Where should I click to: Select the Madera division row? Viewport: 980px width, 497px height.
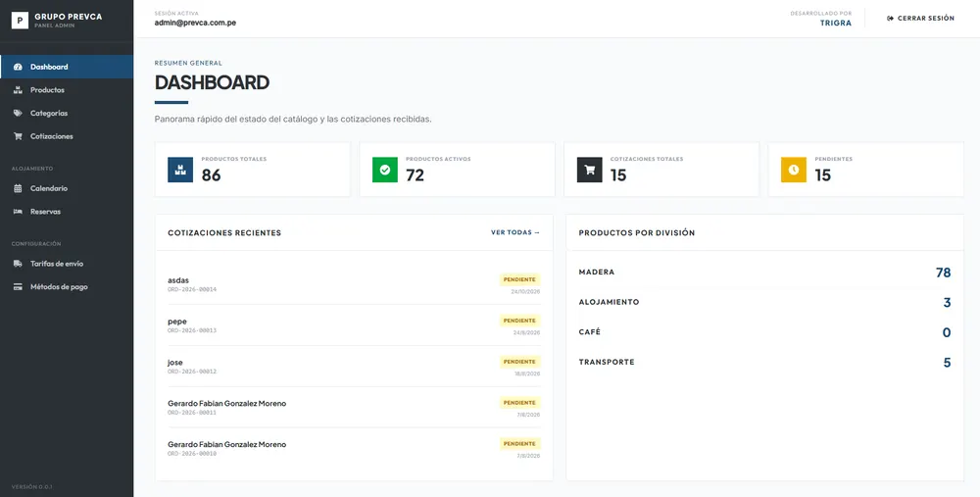click(x=764, y=273)
